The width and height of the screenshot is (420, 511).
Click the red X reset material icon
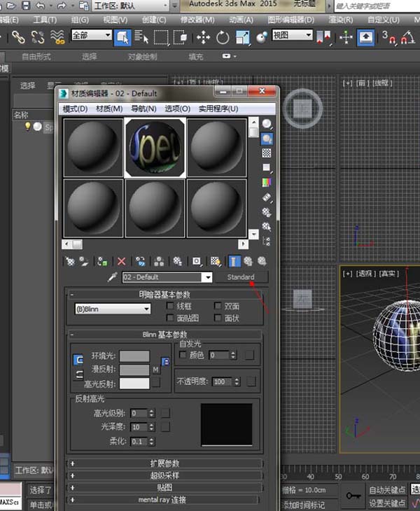122,261
